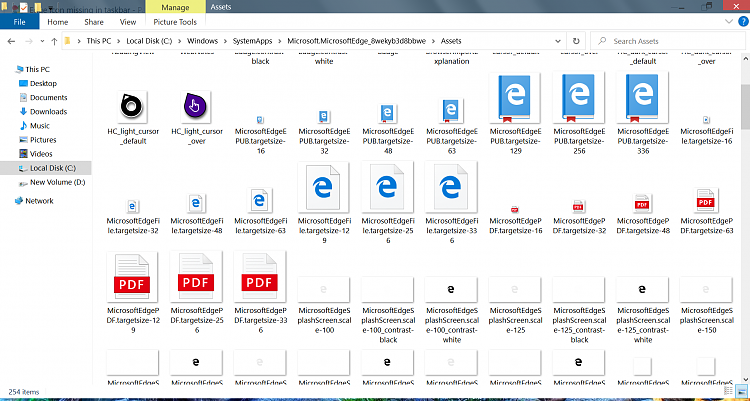This screenshot has width=750, height=401.
Task: Select MicrosoftEdgeEPUB.targetsize-256 book icon
Action: click(578, 98)
